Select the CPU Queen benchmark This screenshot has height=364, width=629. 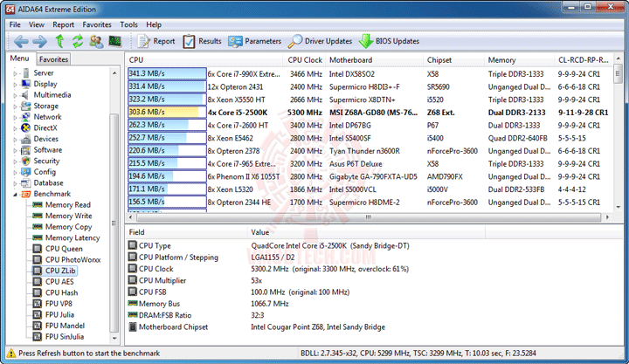[64, 249]
